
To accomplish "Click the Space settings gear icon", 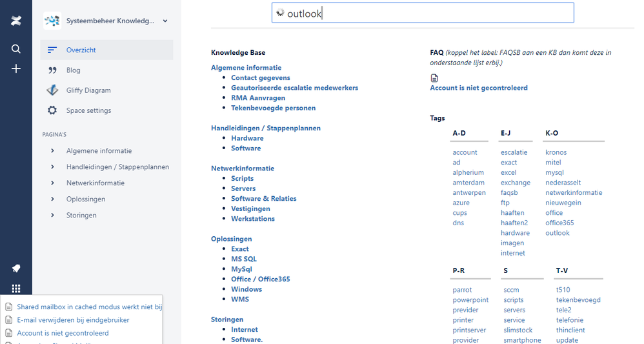I will [x=52, y=110].
